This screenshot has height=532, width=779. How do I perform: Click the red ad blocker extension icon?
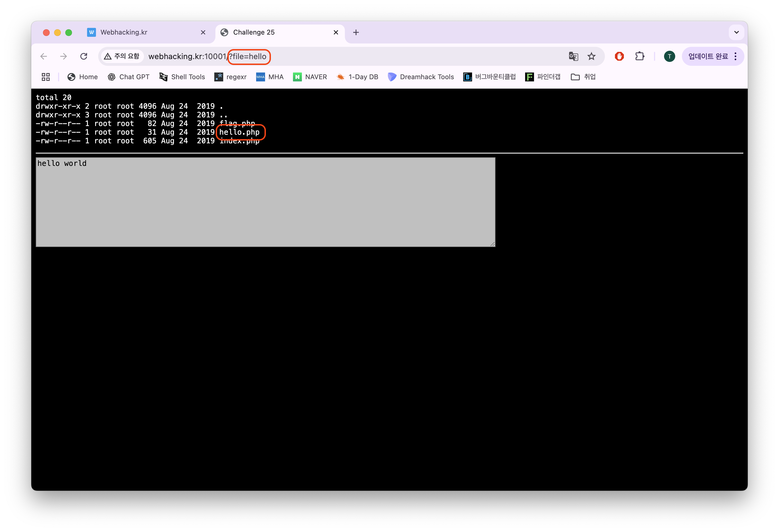(619, 56)
